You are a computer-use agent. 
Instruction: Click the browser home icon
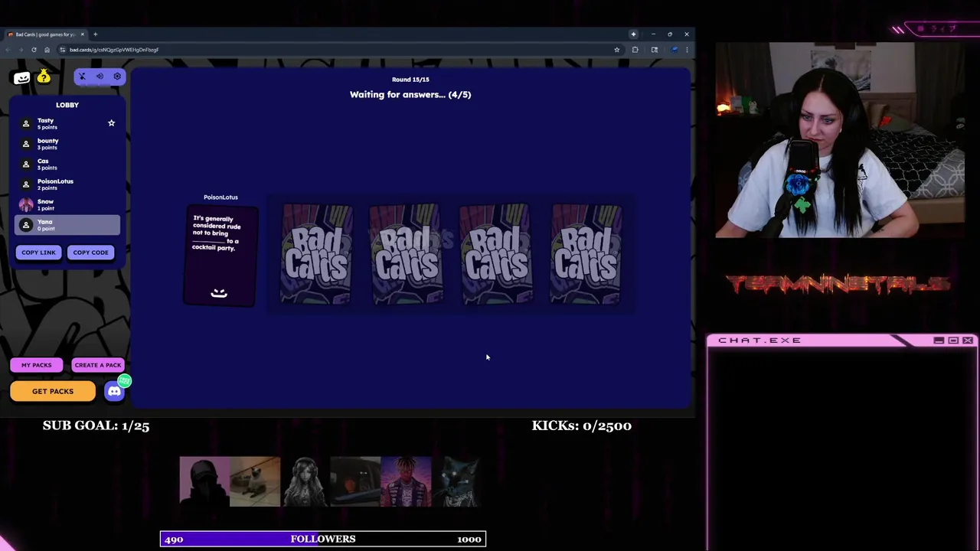coord(47,50)
